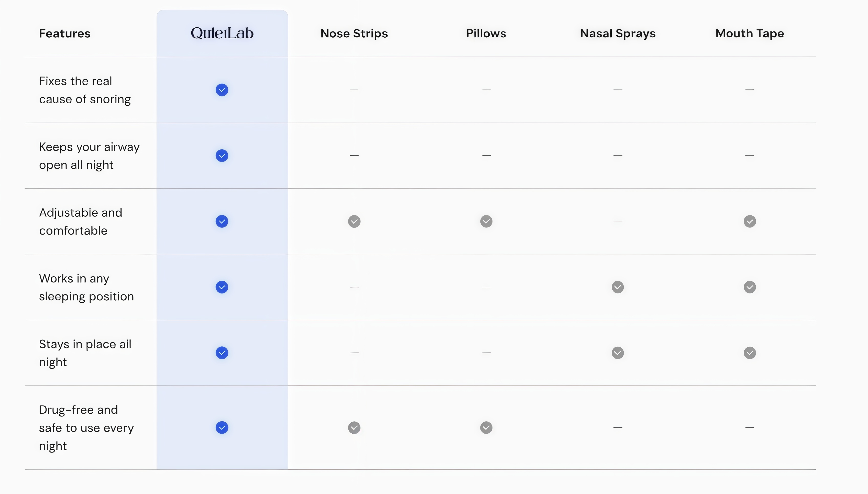
Task: Select the Pillows column header
Action: 486,33
